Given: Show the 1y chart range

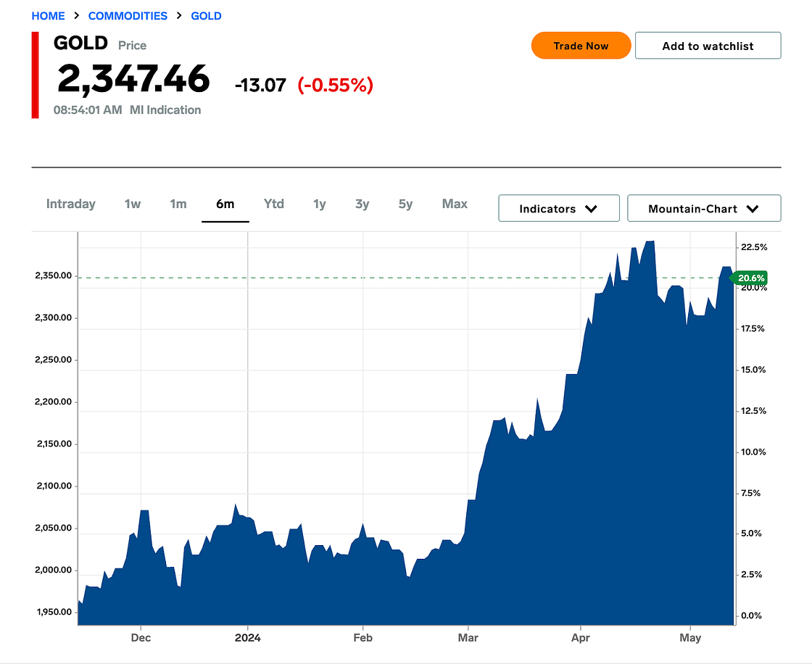Looking at the screenshot, I should pos(320,204).
